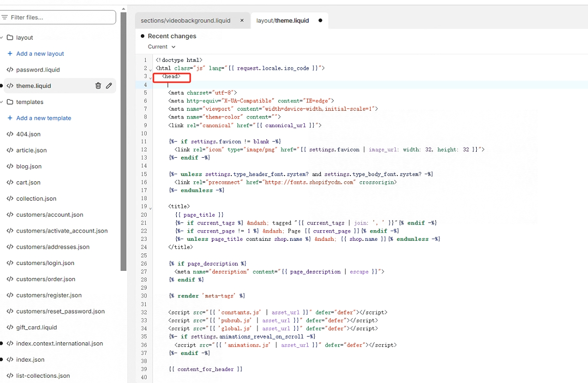Click line number 27 in the gutter
The height and width of the screenshot is (383, 588).
pyautogui.click(x=144, y=272)
